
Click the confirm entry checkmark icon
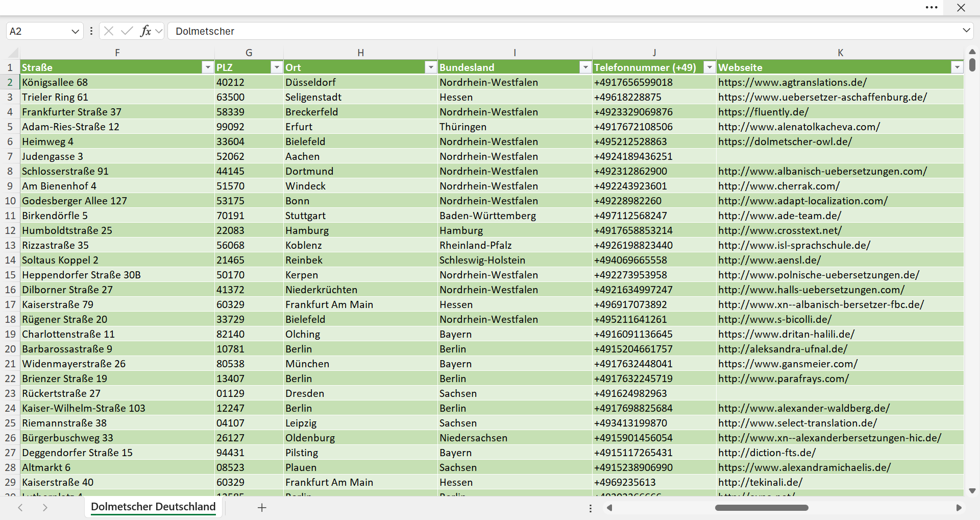127,31
